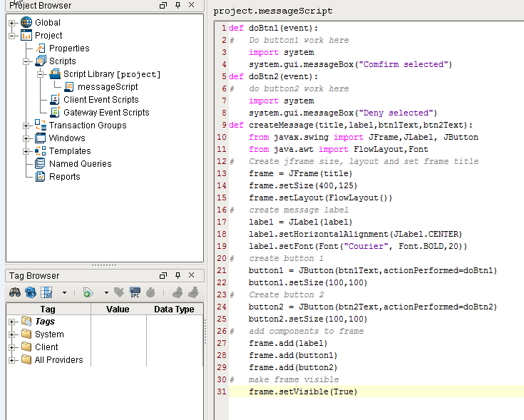This screenshot has width=524, height=420.
Task: Click the Scripts node icon
Action: [x=41, y=61]
